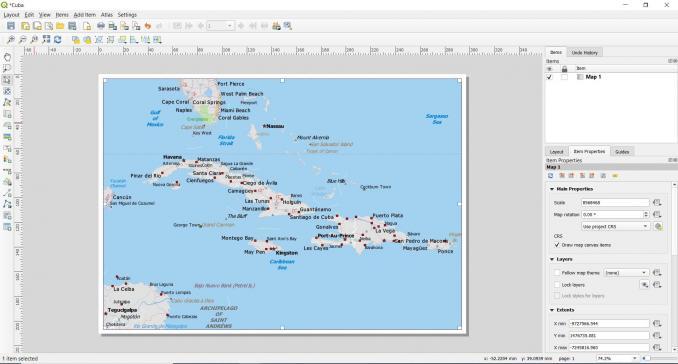Toggle Draw map canvas items checkbox
The height and width of the screenshot is (364, 678).
click(x=557, y=245)
